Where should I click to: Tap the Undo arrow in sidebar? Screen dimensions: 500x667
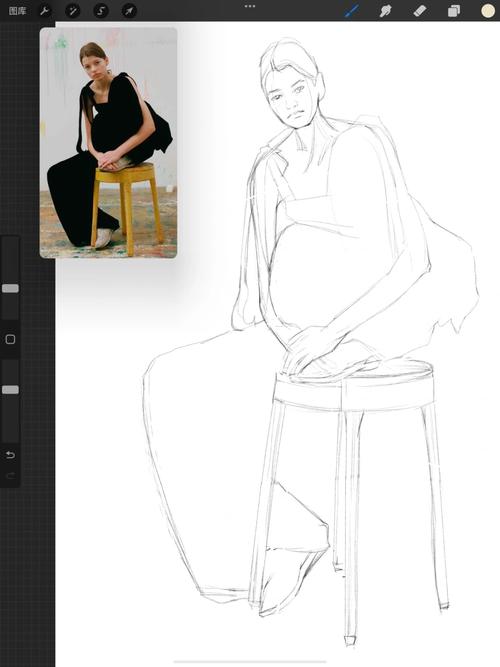click(10, 455)
